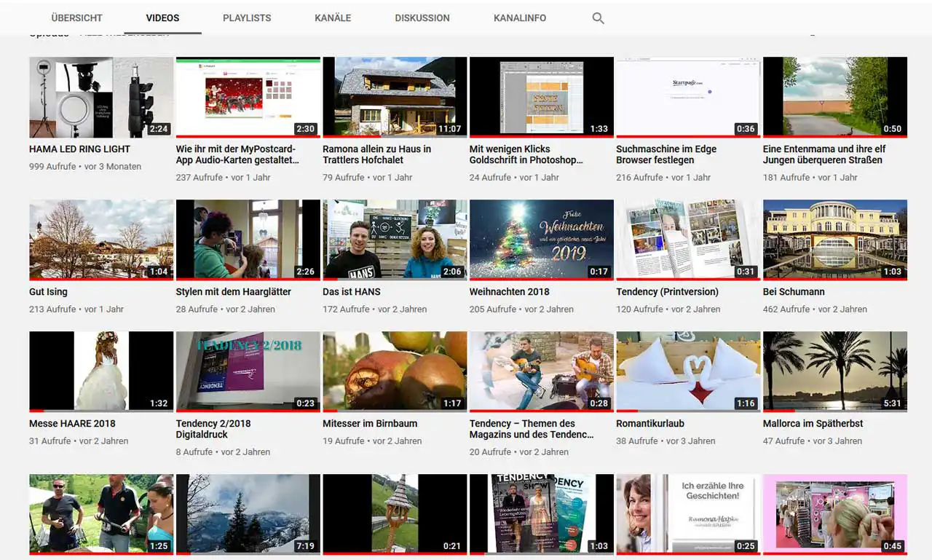Click the Das ist HANS title
The height and width of the screenshot is (560, 932).
352,291
